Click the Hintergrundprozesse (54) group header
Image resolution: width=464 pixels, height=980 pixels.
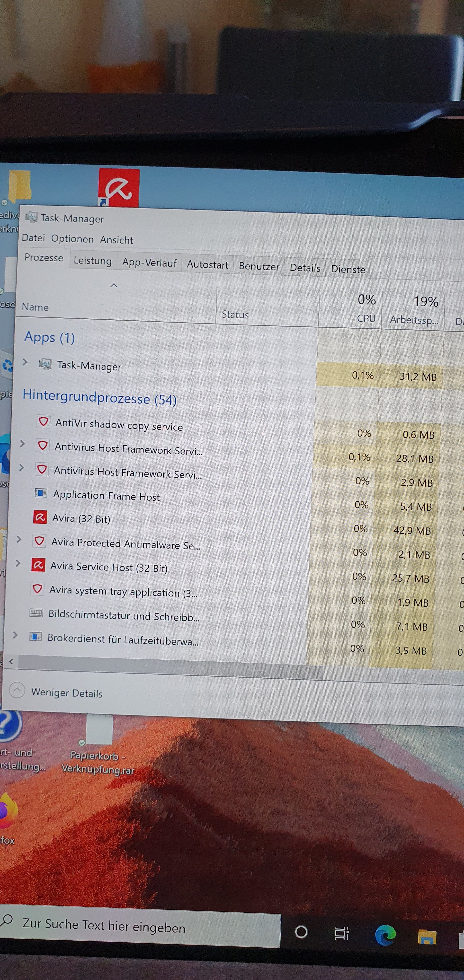point(100,398)
